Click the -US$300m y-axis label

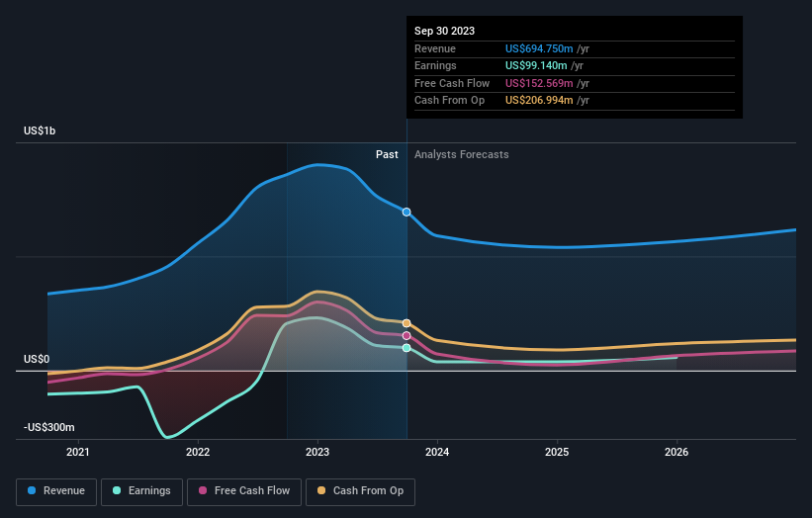coord(49,427)
